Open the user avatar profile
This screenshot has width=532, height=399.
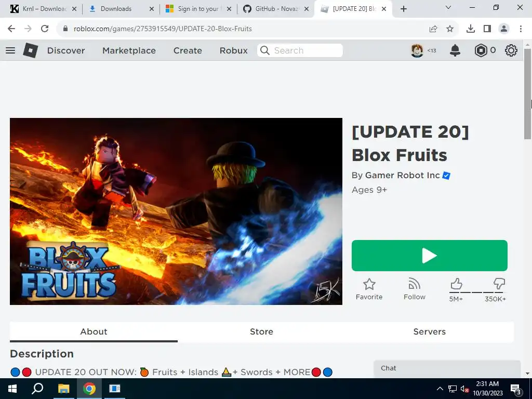coord(417,50)
